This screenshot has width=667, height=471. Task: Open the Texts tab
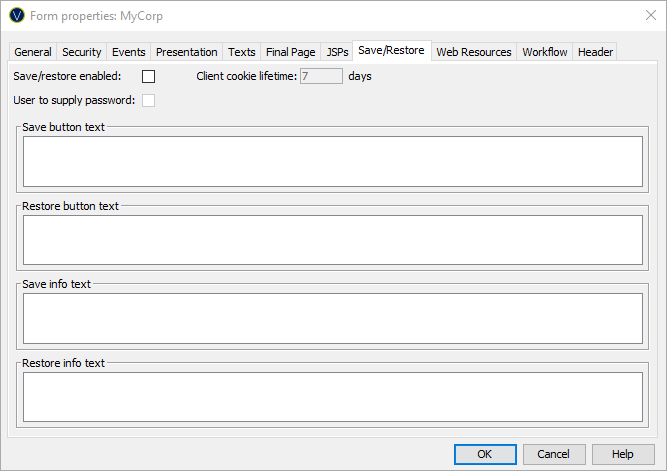pos(241,52)
